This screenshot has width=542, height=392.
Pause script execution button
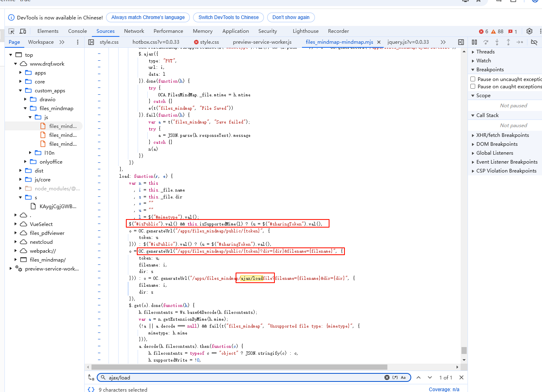point(474,42)
